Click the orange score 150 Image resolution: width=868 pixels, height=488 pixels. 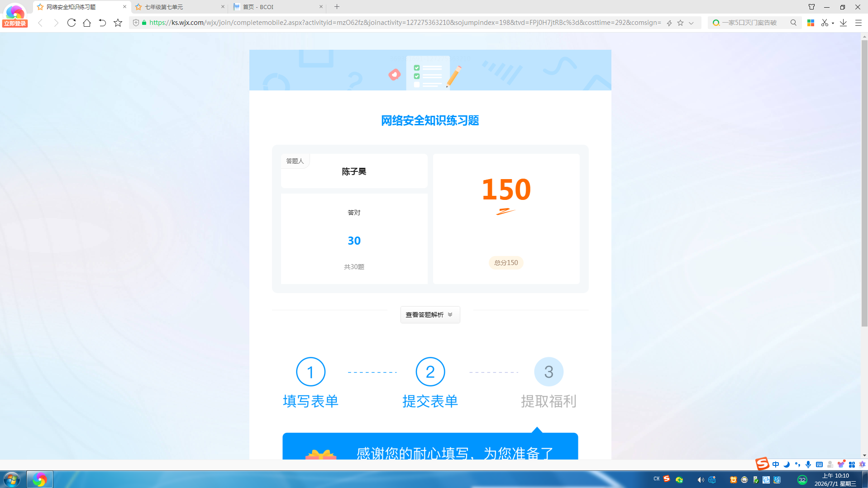506,189
